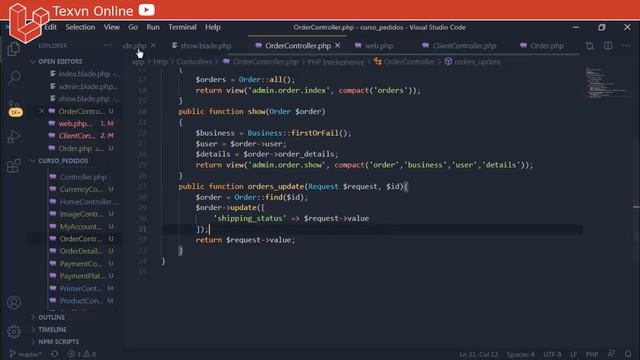Open the Terminal menu
This screenshot has width=640, height=360.
coord(182,27)
